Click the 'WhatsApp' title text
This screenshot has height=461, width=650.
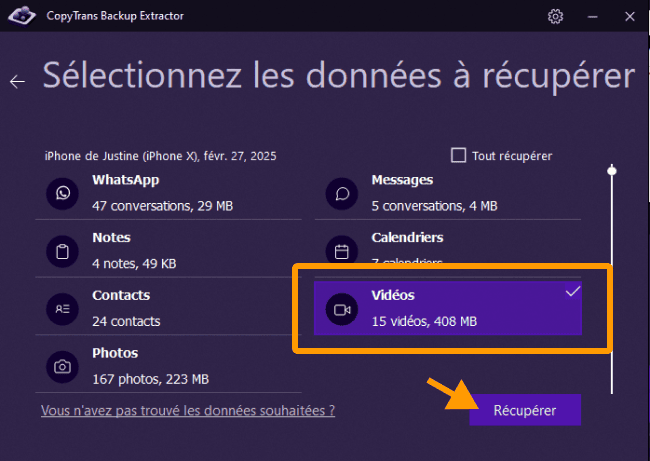(x=126, y=180)
